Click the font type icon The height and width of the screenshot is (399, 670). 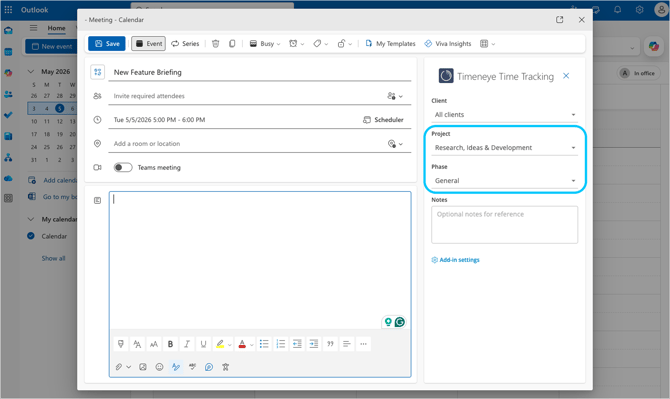(x=137, y=344)
